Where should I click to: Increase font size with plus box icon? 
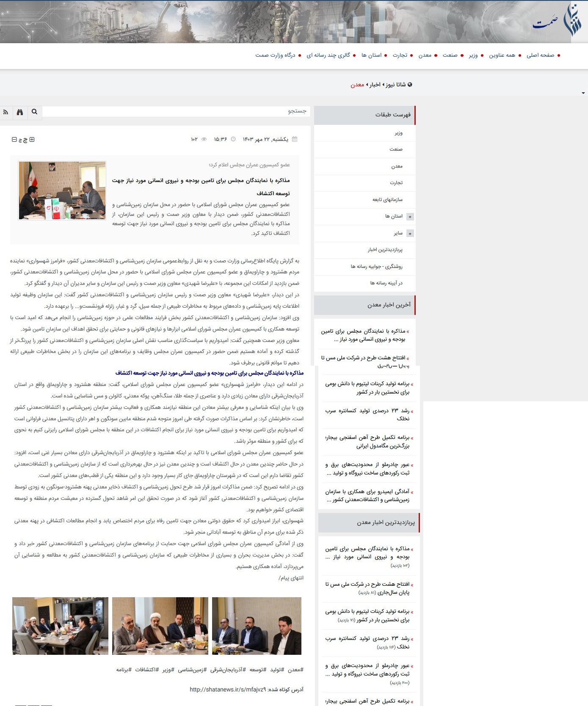[x=32, y=140]
